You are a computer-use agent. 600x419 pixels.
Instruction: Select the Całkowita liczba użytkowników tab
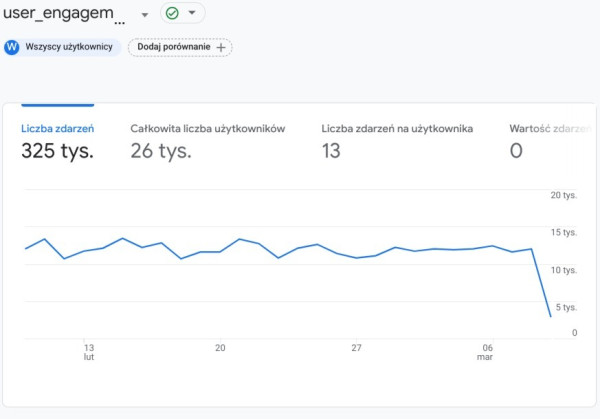point(208,129)
